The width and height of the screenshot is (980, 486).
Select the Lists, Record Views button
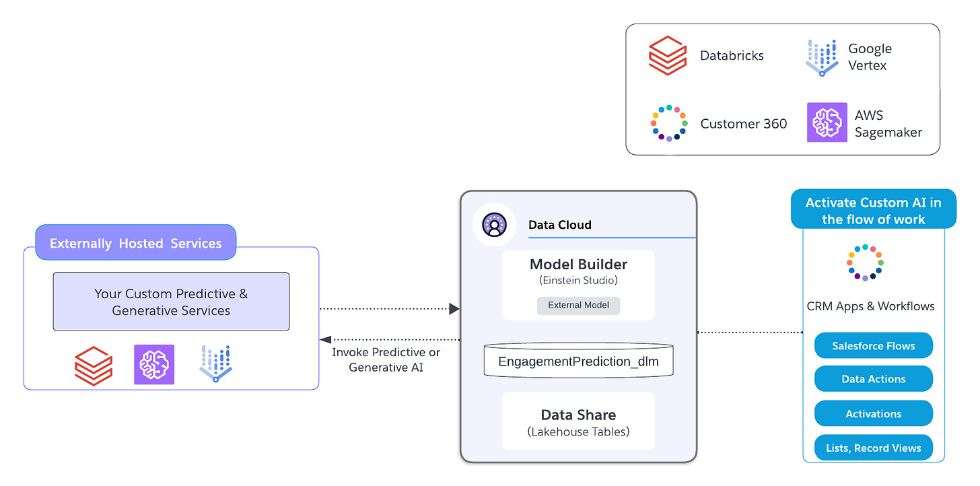874,448
